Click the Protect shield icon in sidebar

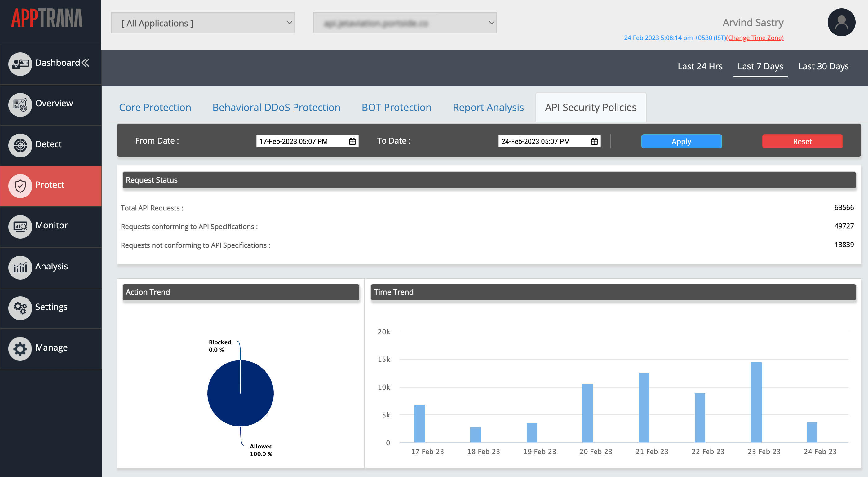pyautogui.click(x=20, y=184)
